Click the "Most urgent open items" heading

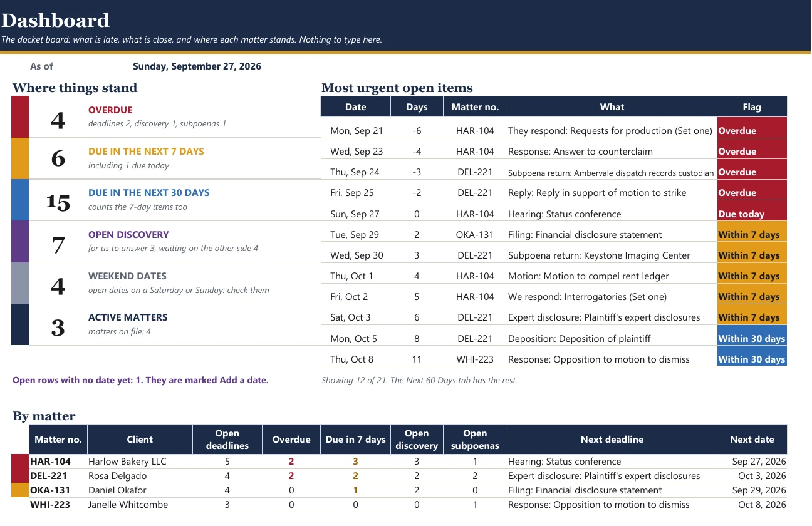[397, 88]
